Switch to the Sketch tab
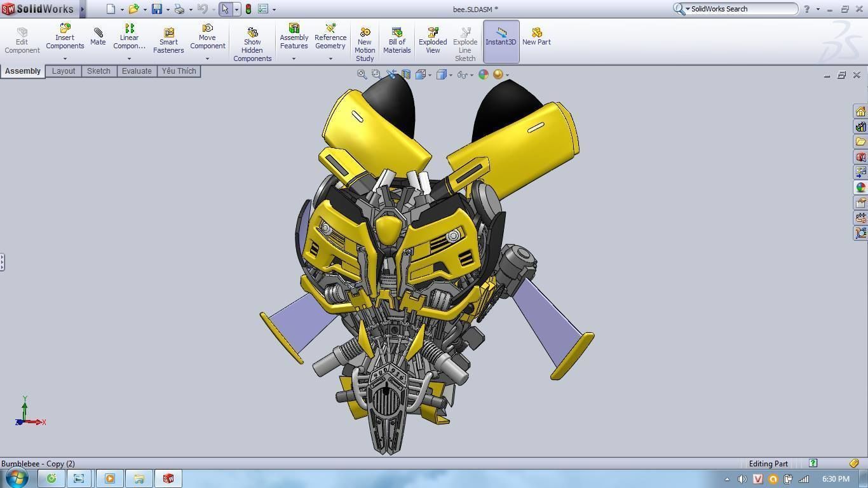Screen dimensions: 868x488 point(98,71)
